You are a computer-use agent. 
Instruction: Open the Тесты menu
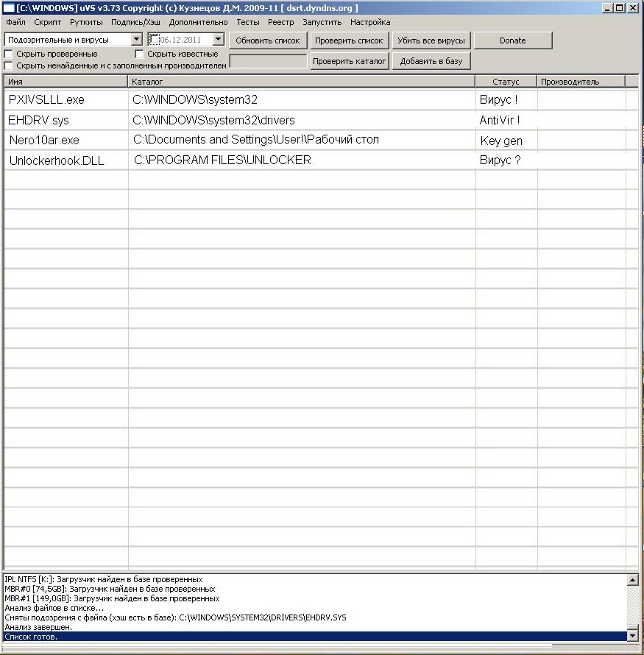coord(247,22)
